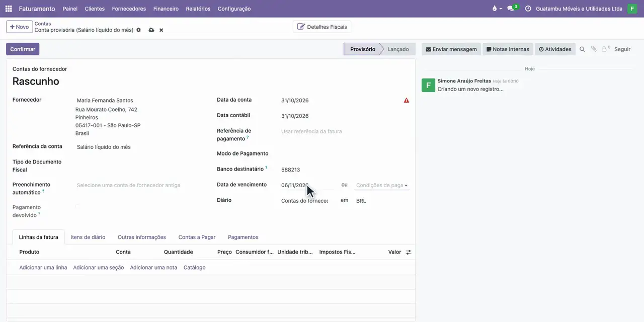Save the record manually with the cloud icon
644x322 pixels.
click(151, 30)
